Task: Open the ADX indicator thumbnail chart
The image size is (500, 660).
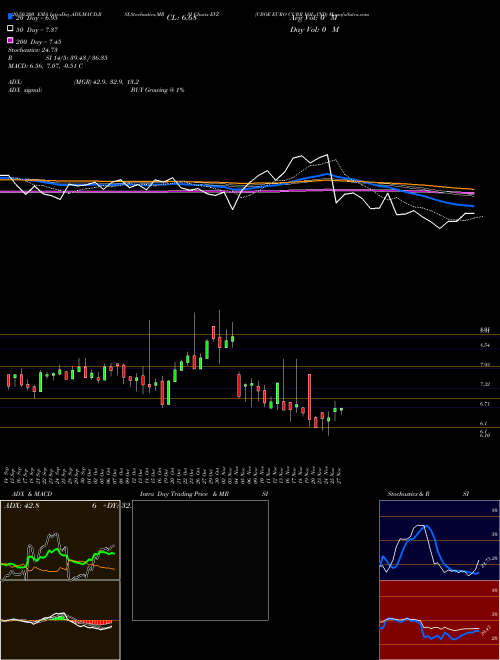Action: [x=60, y=540]
